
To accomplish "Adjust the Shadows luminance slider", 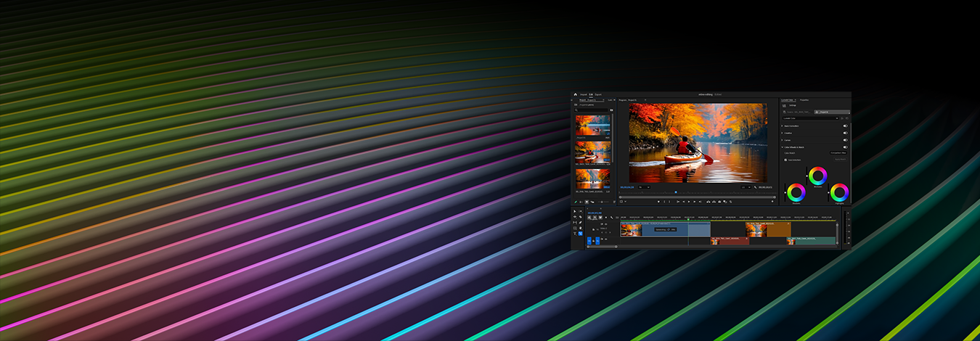I will coord(785,192).
